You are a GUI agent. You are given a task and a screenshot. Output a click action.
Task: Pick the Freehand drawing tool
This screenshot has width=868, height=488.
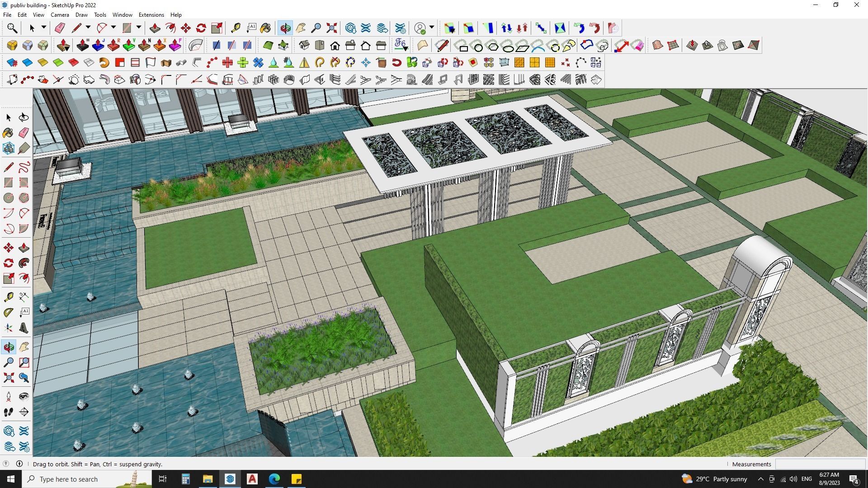click(24, 167)
